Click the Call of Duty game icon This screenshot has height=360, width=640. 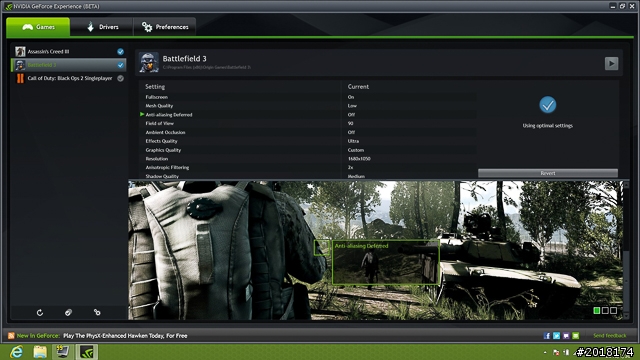click(x=20, y=78)
